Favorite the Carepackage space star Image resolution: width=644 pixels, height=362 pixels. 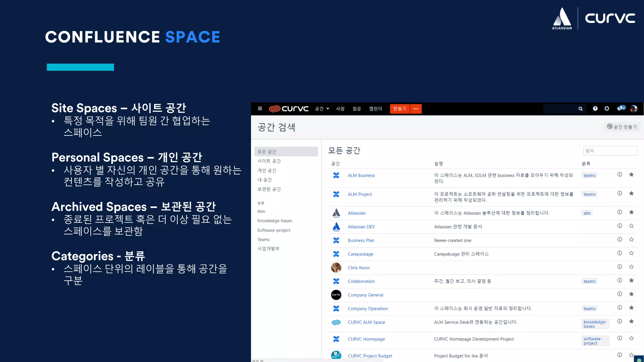tap(631, 253)
